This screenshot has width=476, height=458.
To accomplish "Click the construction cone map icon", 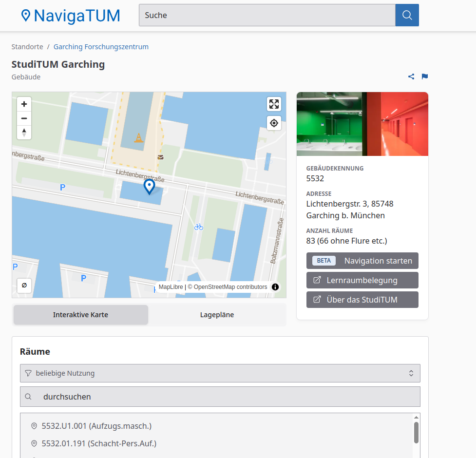I will [139, 138].
